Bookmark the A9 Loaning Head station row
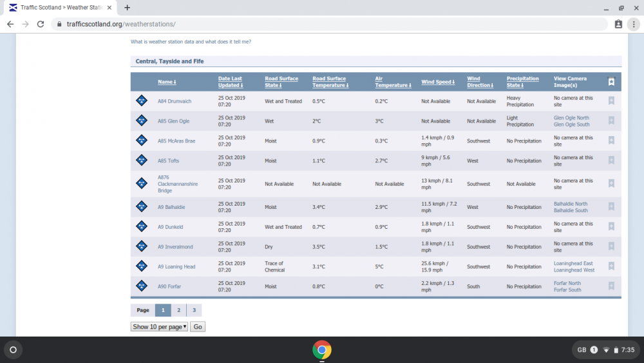The width and height of the screenshot is (644, 363). point(611,266)
